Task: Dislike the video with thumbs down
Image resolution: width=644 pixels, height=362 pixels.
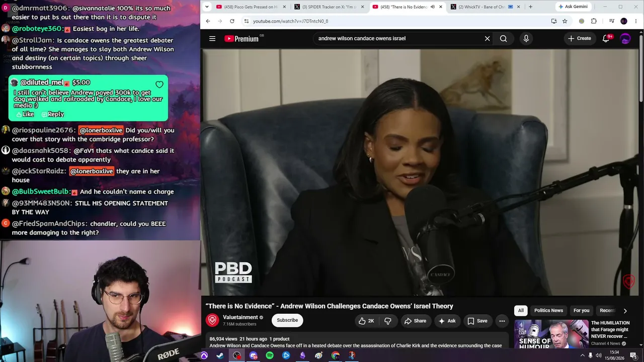Action: click(388, 321)
